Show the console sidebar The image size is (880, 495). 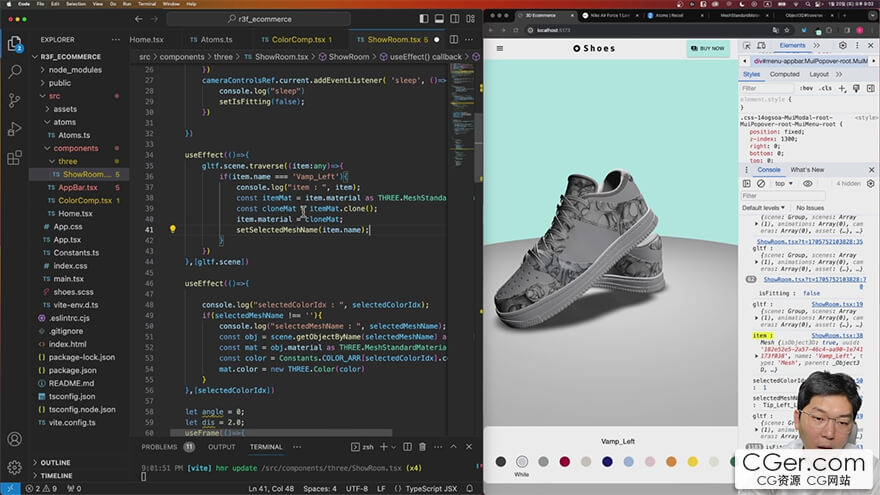746,184
